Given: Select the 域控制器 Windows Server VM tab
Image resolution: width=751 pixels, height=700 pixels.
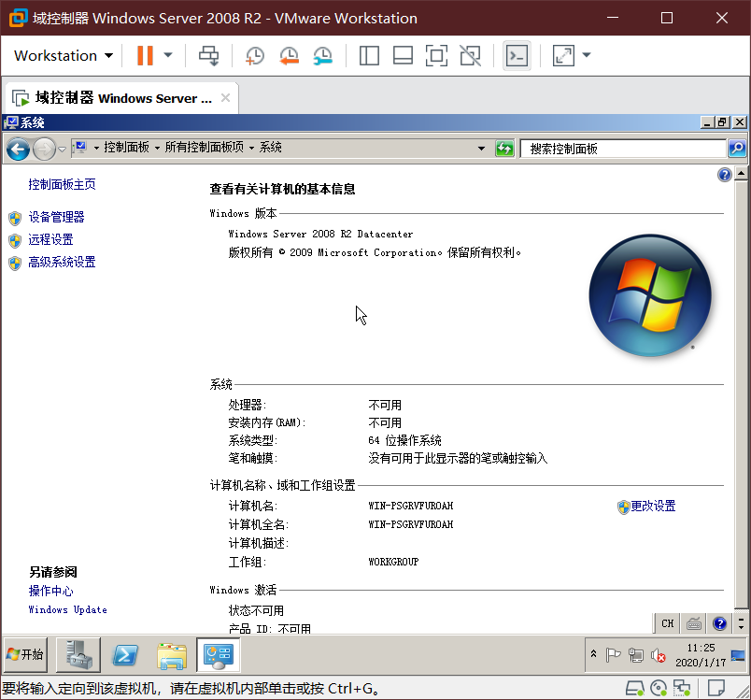Looking at the screenshot, I should click(122, 98).
